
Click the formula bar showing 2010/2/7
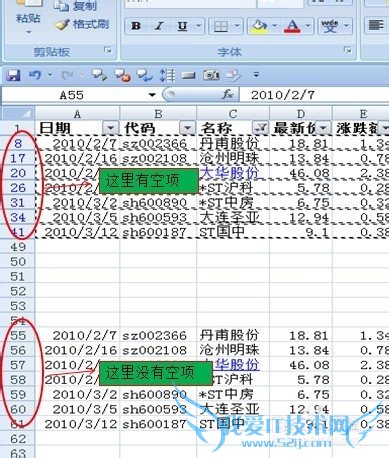(314, 95)
